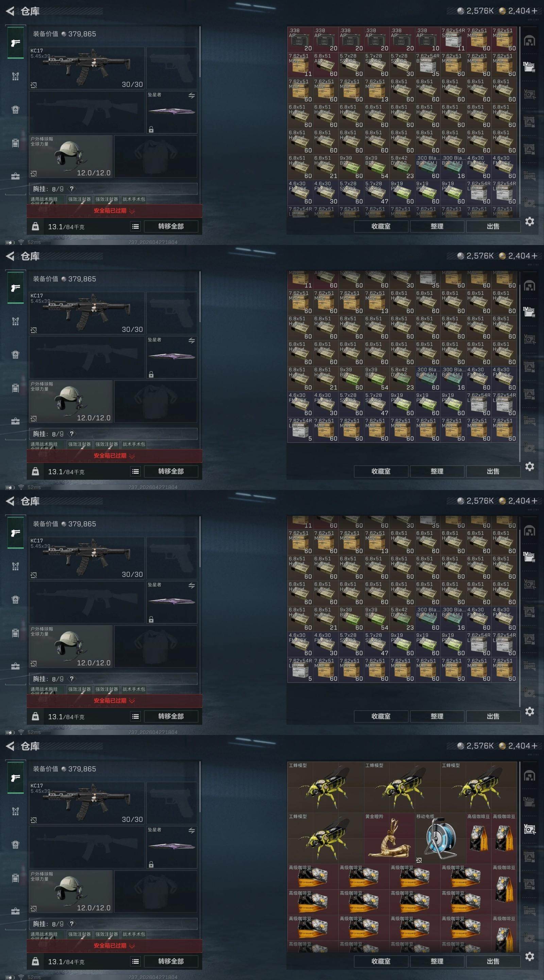Image resolution: width=544 pixels, height=980 pixels.
Task: Open the list-view menu beside 转移全部 in the bee-model view
Action: click(x=135, y=961)
